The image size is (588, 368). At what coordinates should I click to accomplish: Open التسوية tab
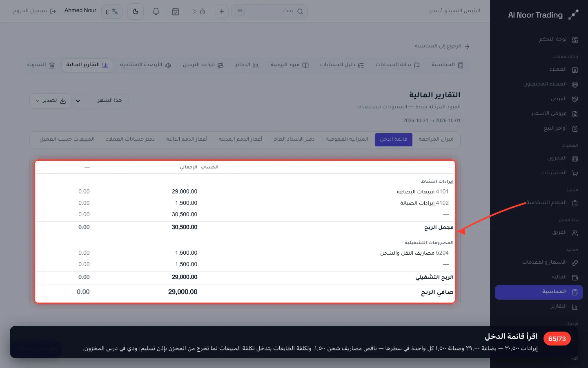pyautogui.click(x=41, y=65)
